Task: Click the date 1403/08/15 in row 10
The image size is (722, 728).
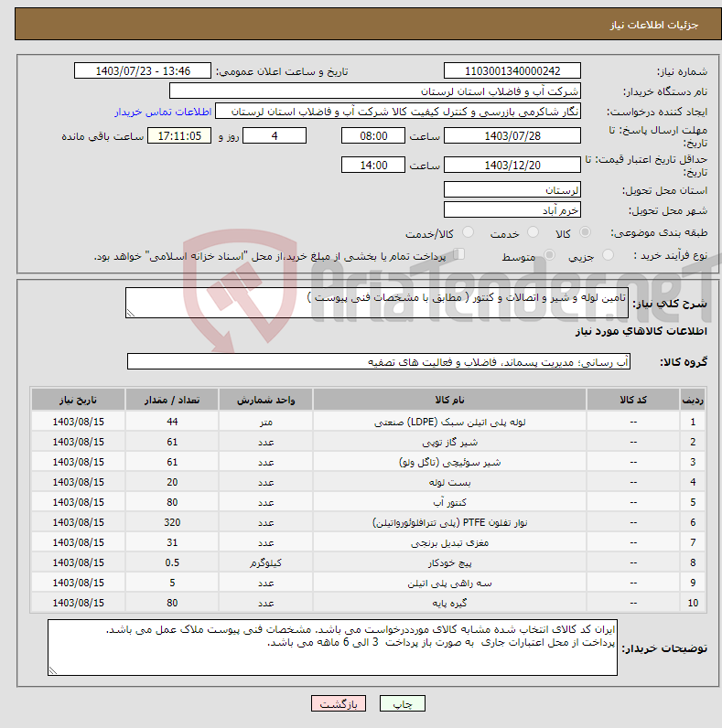Action: click(x=78, y=603)
